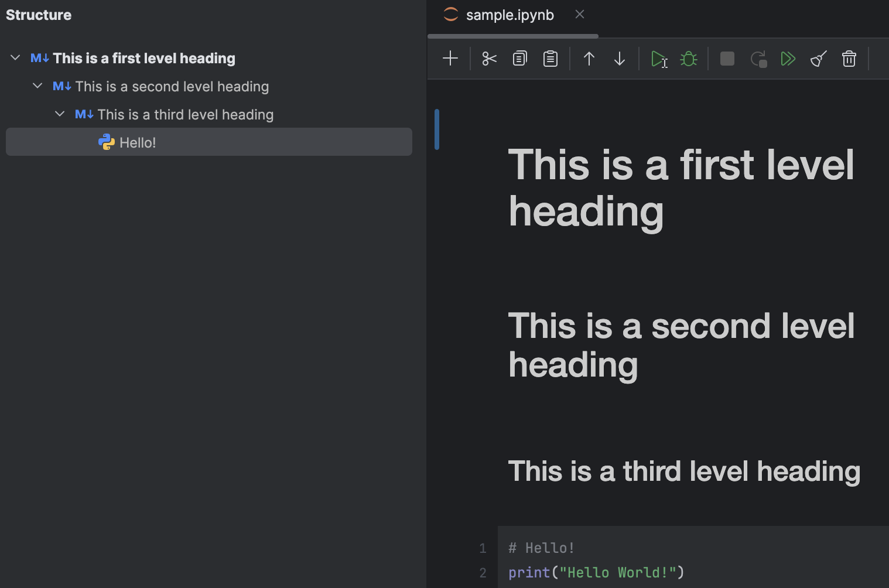Copy the selected cell
Screen dimensions: 889x588
[519, 59]
